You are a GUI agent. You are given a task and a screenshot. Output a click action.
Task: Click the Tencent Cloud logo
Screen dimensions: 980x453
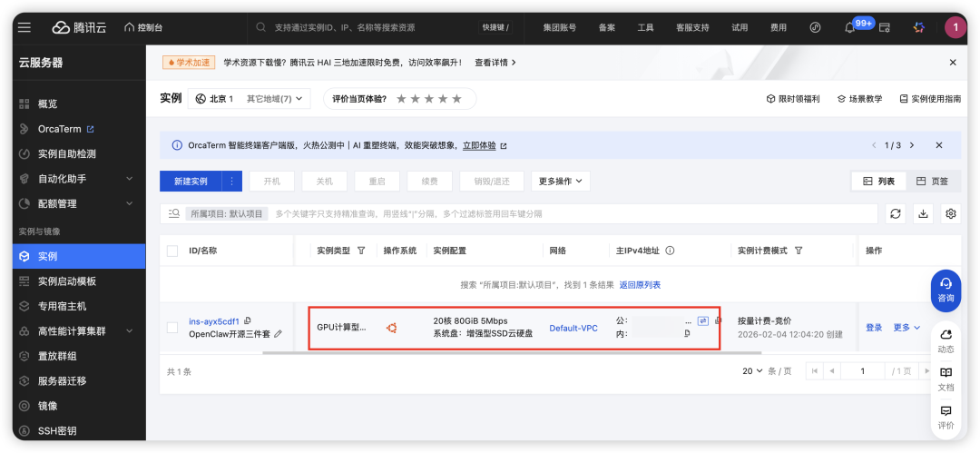pyautogui.click(x=79, y=27)
